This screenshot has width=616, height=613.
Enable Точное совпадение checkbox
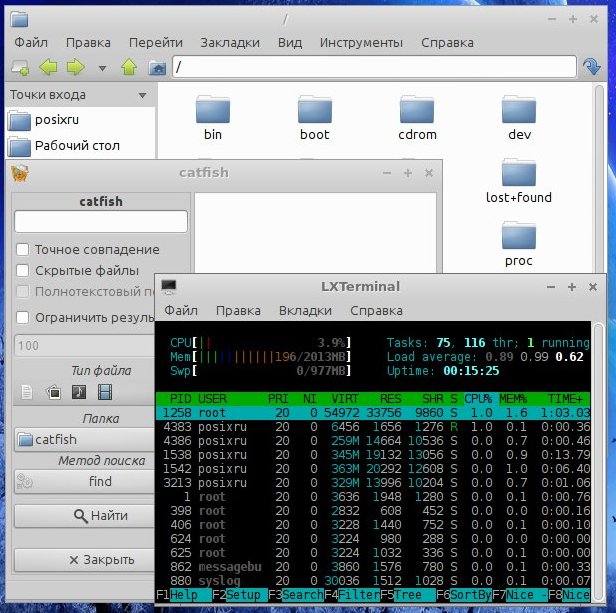[x=22, y=249]
